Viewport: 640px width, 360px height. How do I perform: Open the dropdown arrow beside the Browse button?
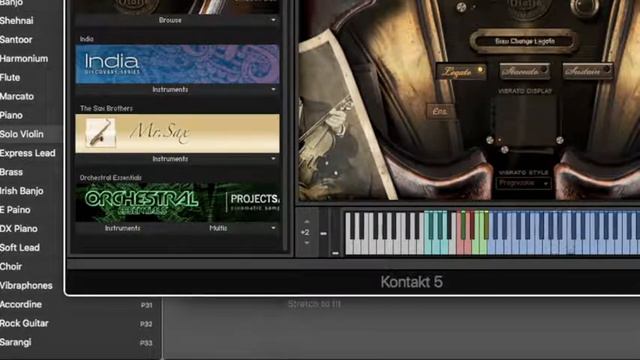coord(273,20)
